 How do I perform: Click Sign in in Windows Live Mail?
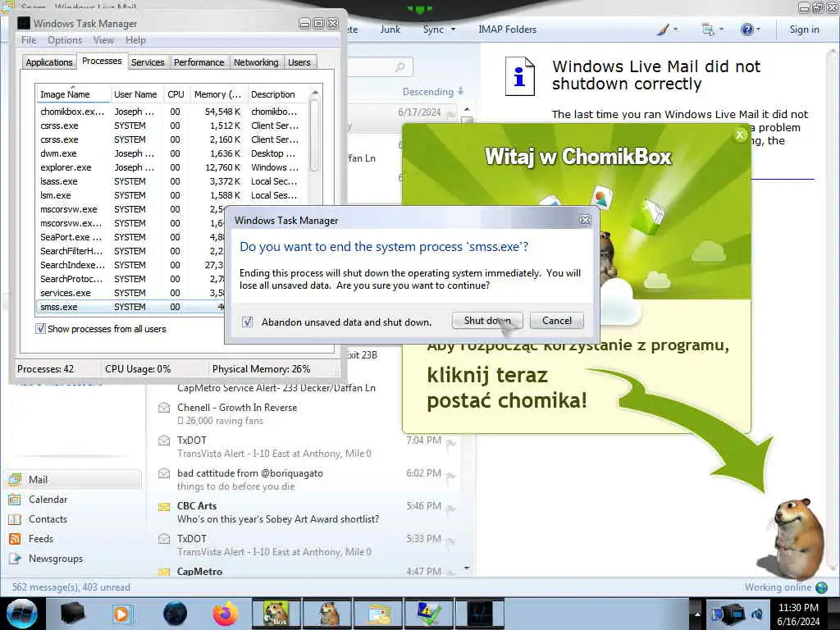click(804, 30)
